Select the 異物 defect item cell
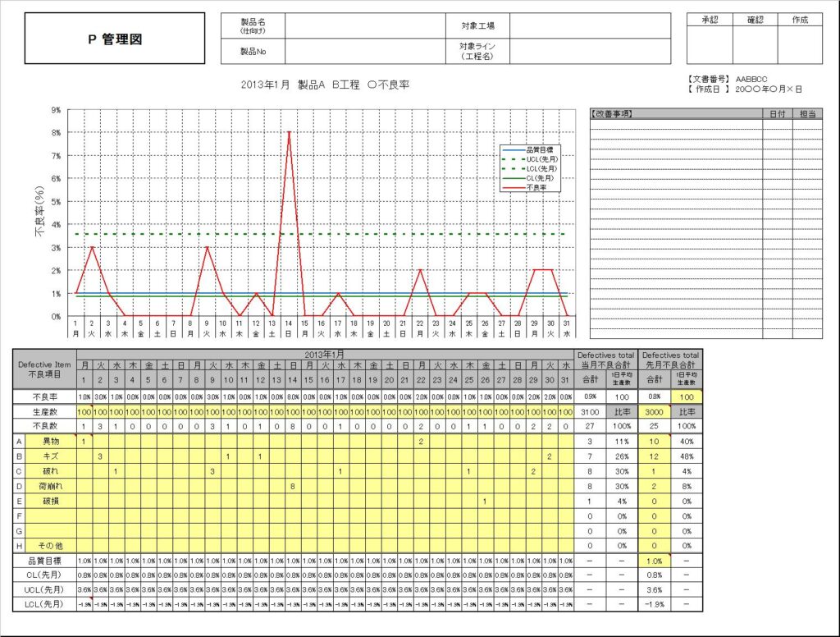 pos(51,442)
